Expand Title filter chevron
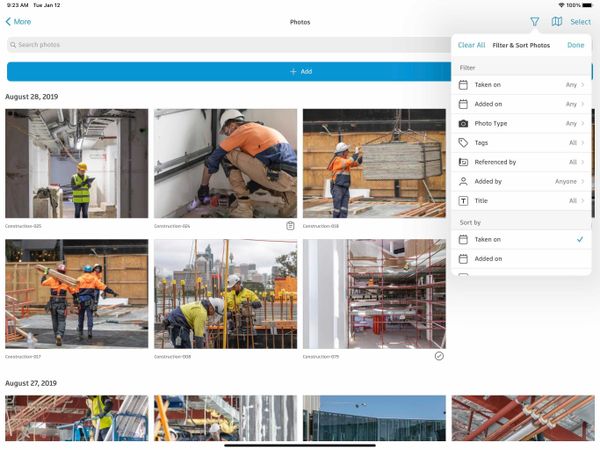This screenshot has width=600, height=450. [x=583, y=201]
